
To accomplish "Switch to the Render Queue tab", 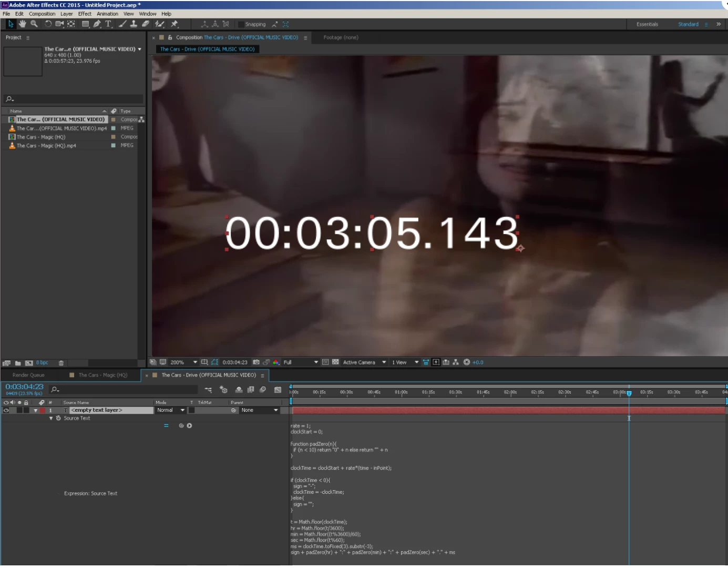I will [28, 375].
